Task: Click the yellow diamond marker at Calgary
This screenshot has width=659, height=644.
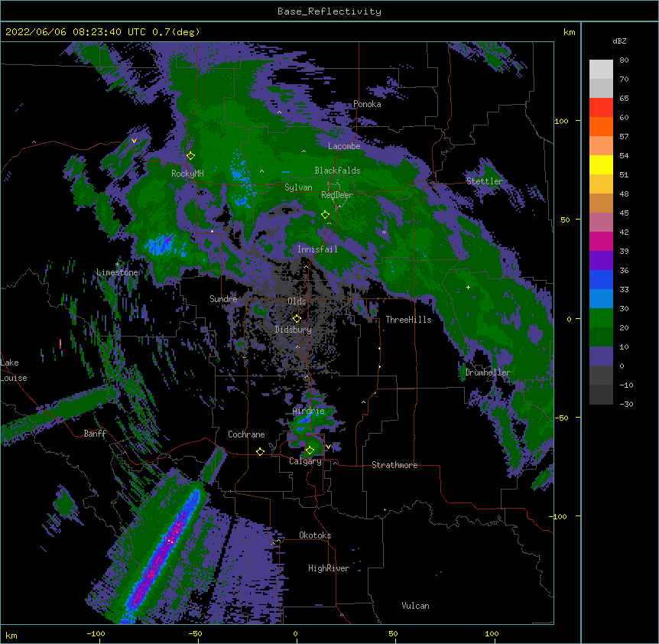Action: click(x=310, y=450)
